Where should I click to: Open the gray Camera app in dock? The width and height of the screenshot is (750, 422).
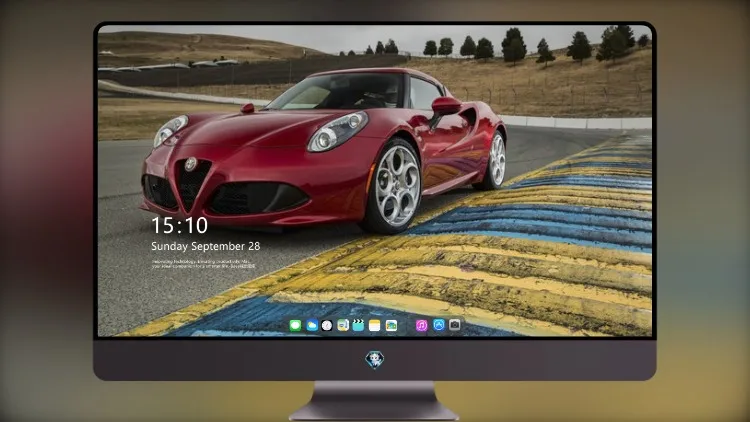click(455, 325)
